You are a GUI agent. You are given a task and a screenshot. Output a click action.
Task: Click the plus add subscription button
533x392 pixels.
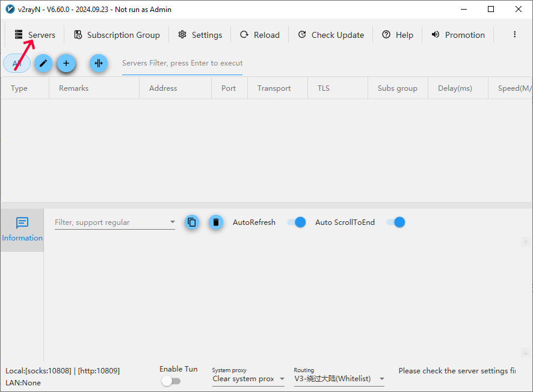pyautogui.click(x=66, y=63)
